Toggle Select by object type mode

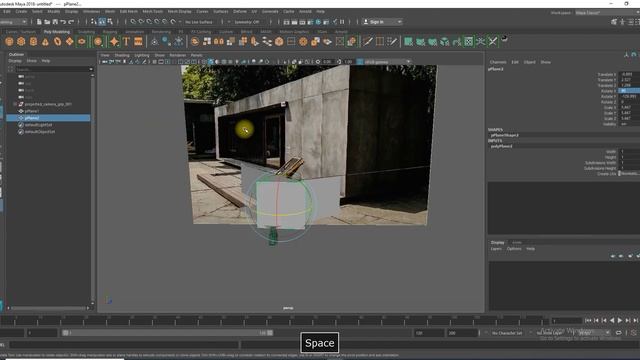[102, 22]
